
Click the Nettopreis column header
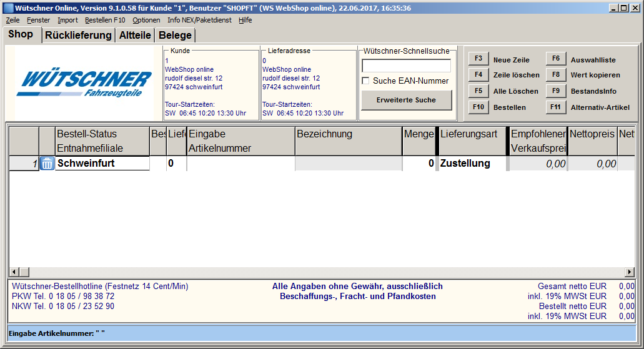tap(592, 141)
